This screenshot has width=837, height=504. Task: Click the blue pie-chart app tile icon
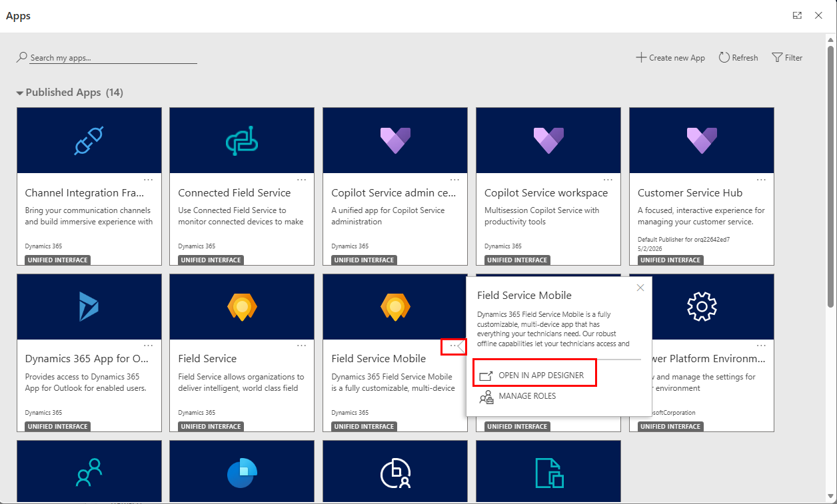(x=242, y=473)
